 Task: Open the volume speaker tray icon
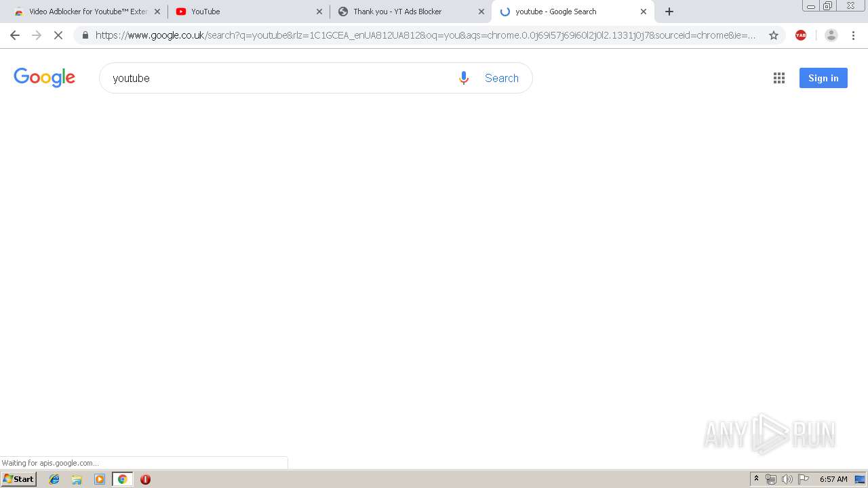[x=787, y=479]
